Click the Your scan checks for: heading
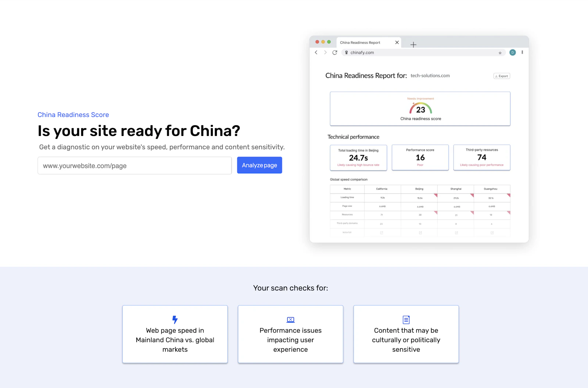 tap(291, 288)
